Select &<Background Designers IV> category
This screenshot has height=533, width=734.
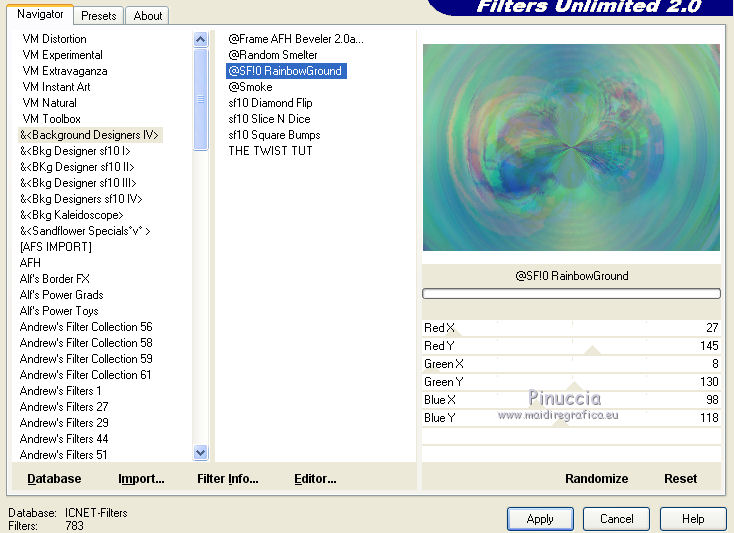click(x=90, y=135)
